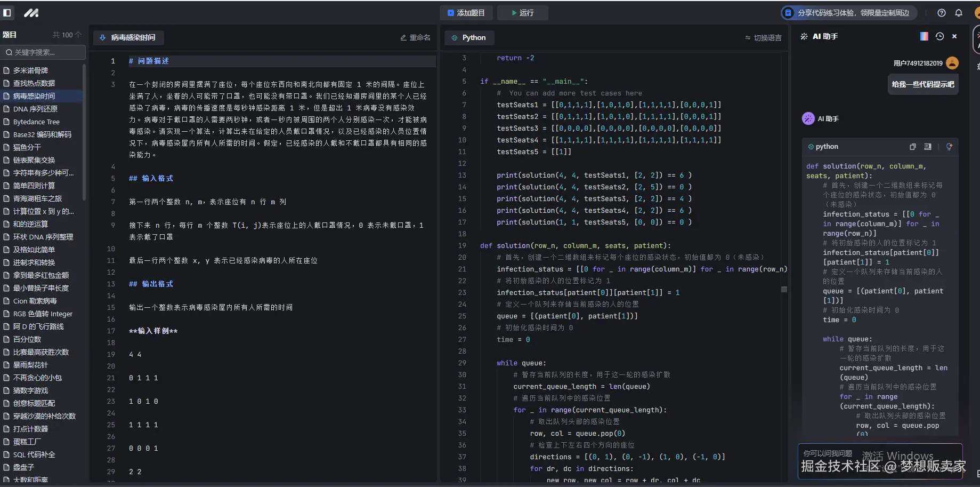Image resolution: width=980 pixels, height=487 pixels.
Task: Insert AI-generated code using the insert icon
Action: click(x=927, y=146)
